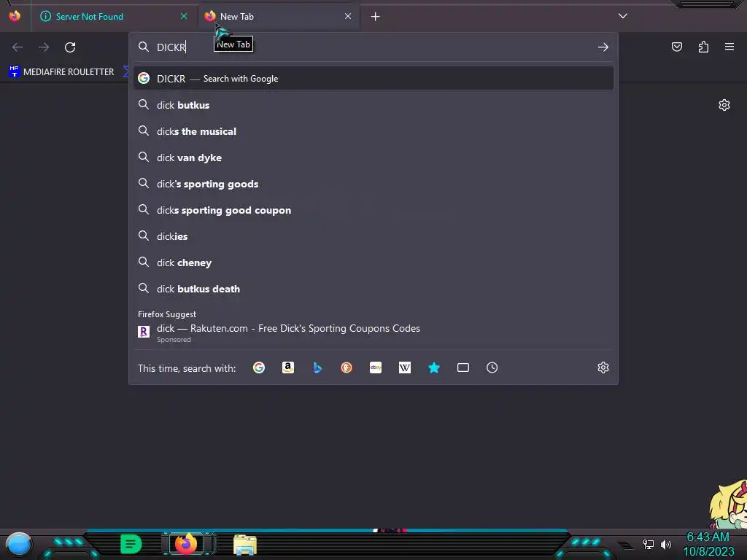Image resolution: width=747 pixels, height=560 pixels.
Task: Select DICKR Search with Google result
Action: point(373,79)
